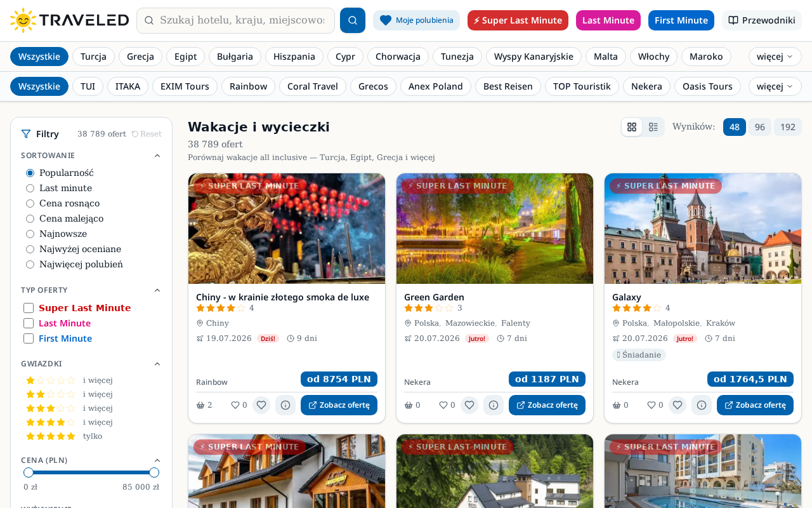Click Zobacz ofertę for Galaxy
Screen dimensions: 812x508
point(755,405)
